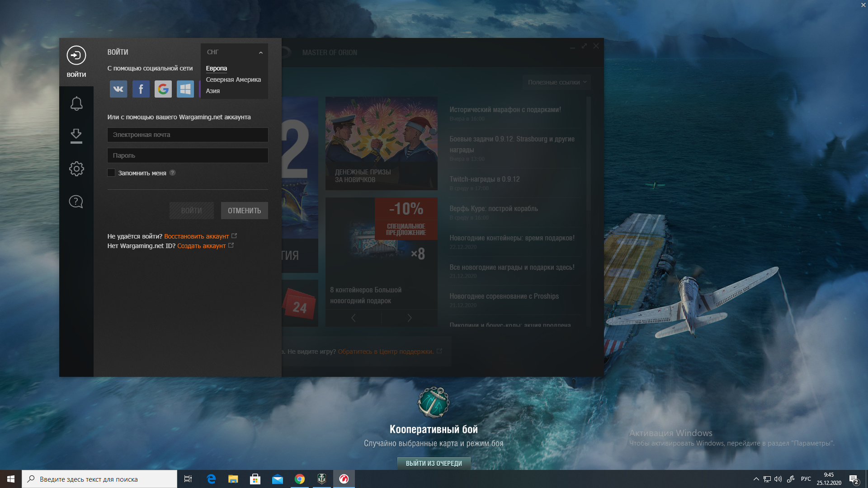This screenshot has height=488, width=868.
Task: Open Google Chrome from the taskbar
Action: (299, 479)
